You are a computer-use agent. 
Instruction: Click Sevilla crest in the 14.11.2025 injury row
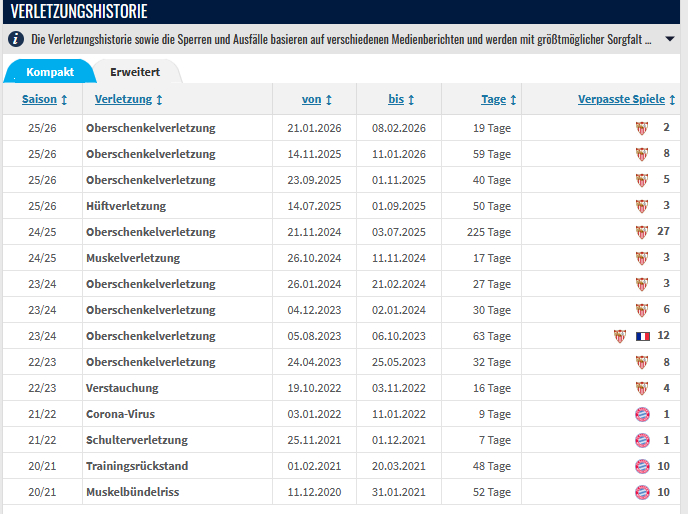point(642,154)
